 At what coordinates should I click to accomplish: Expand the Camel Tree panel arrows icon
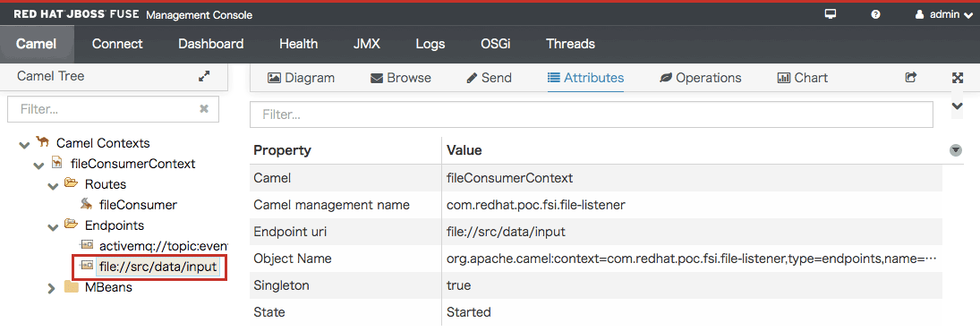[x=204, y=76]
